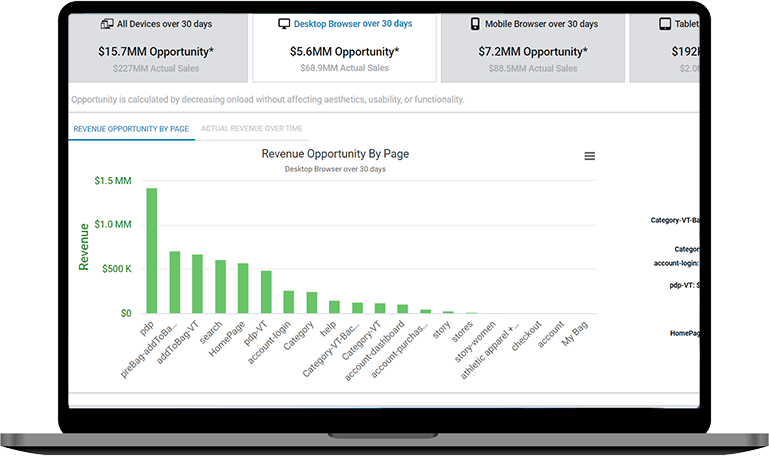
Task: Click the stores x-axis label
Action: (462, 331)
